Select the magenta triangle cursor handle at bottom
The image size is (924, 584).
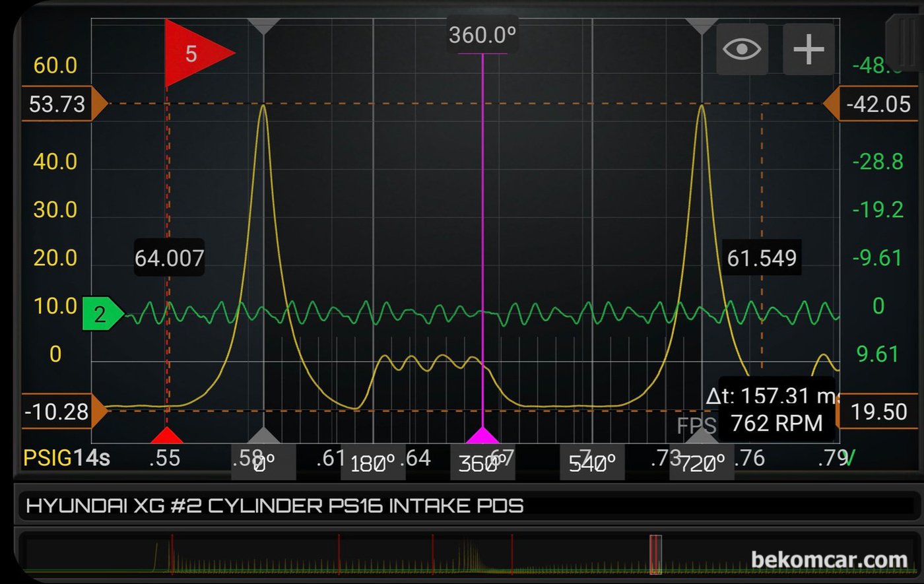(x=482, y=435)
